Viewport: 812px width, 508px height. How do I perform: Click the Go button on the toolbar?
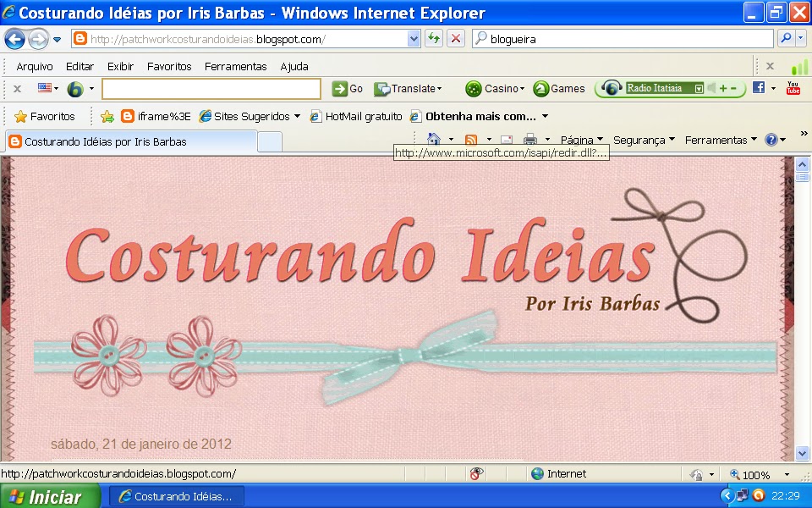point(347,89)
